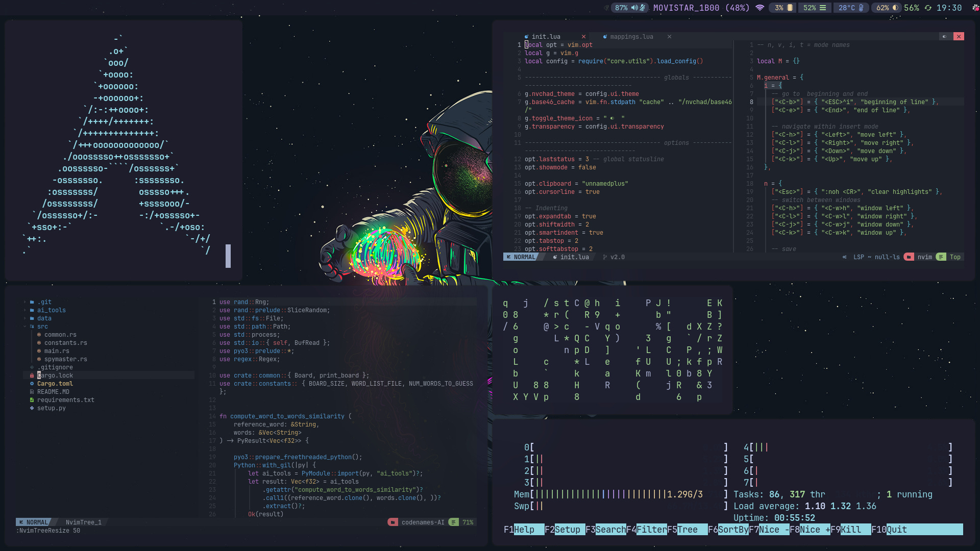Click the Rust icon beside main.rs

point(39,351)
